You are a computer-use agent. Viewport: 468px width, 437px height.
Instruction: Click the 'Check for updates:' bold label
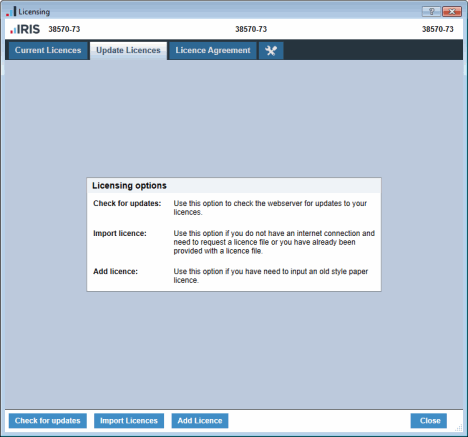pos(127,203)
